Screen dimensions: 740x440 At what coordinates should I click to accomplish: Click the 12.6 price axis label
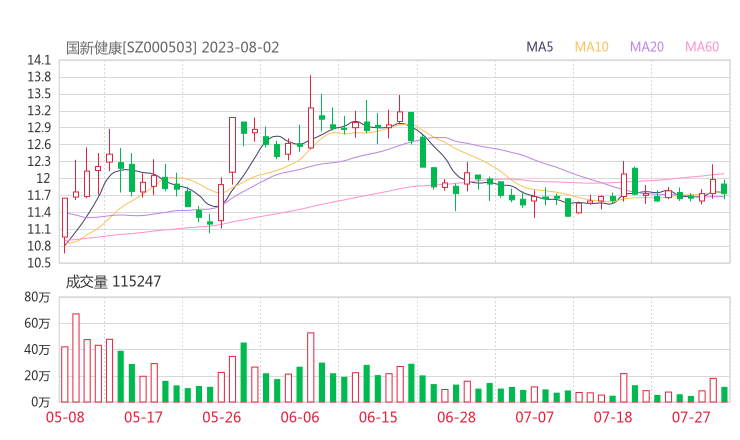tap(39, 145)
